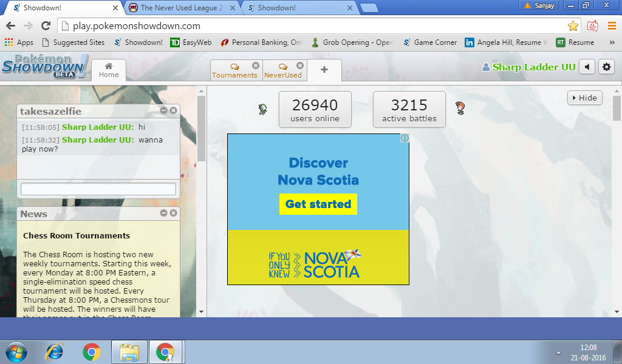This screenshot has height=364, width=622.
Task: Close the takesazelfie private message box
Action: (174, 110)
